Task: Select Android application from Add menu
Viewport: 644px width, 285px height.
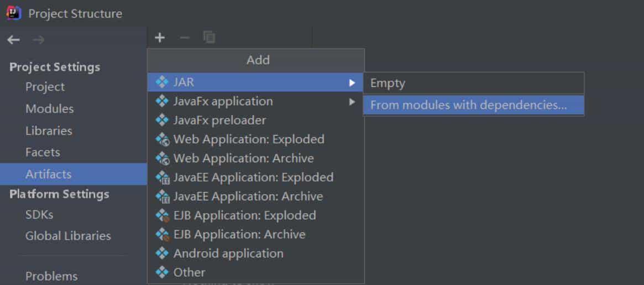Action: (x=228, y=253)
